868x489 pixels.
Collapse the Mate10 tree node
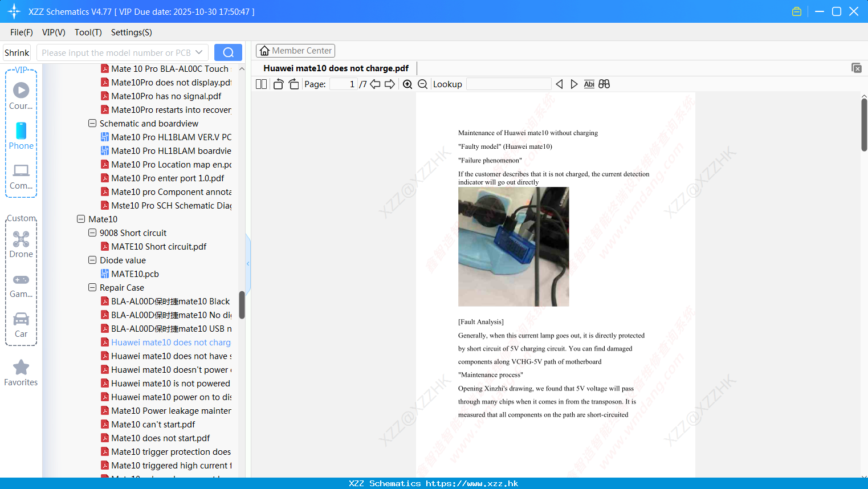pos(81,219)
